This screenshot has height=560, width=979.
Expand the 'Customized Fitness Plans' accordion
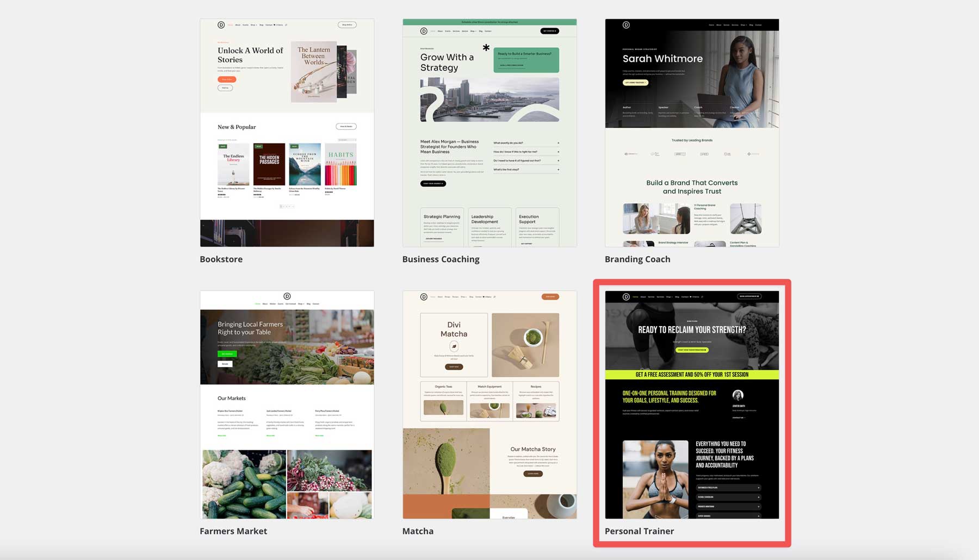pyautogui.click(x=729, y=488)
